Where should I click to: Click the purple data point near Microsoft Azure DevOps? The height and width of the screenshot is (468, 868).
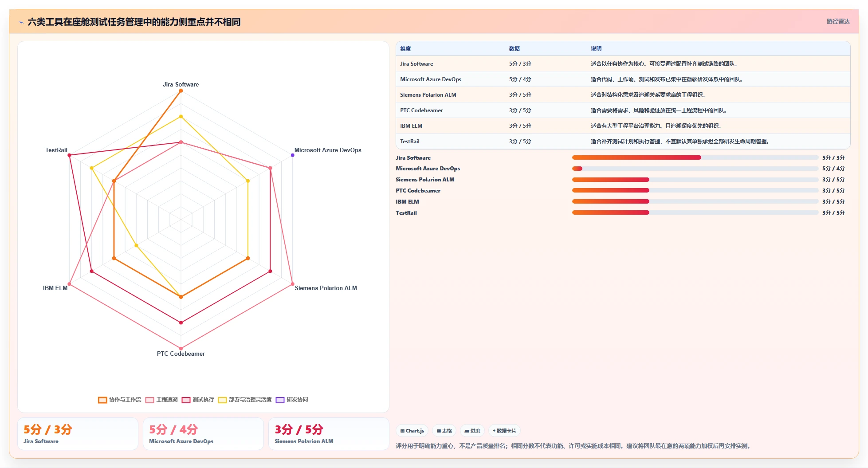[292, 155]
